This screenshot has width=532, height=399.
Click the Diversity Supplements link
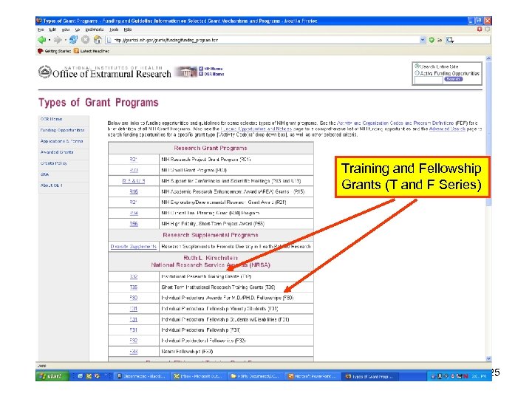point(133,247)
